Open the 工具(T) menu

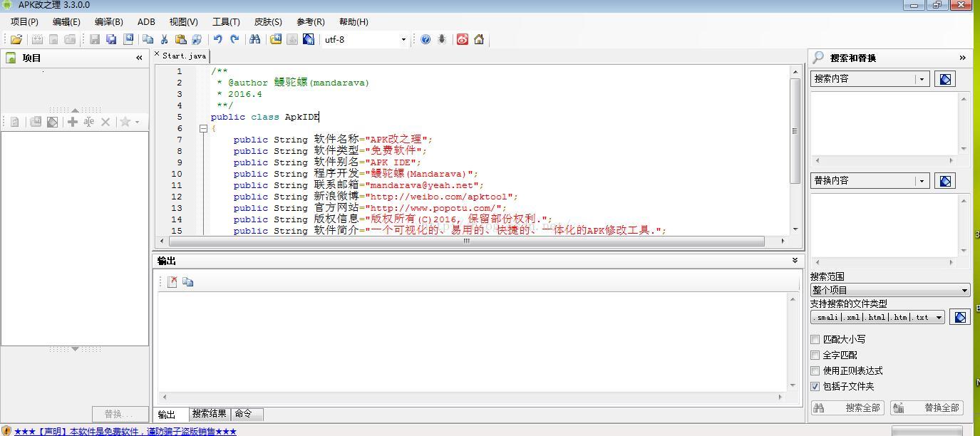click(226, 22)
